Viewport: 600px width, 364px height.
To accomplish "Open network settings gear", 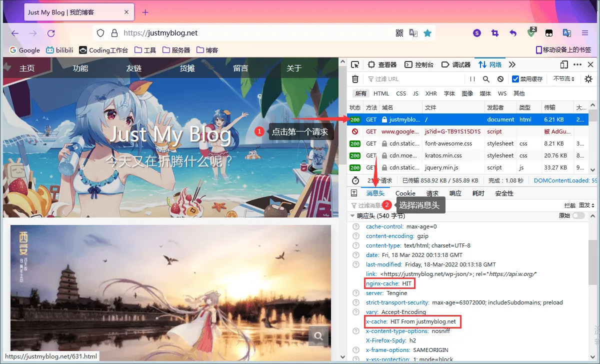I will 588,79.
